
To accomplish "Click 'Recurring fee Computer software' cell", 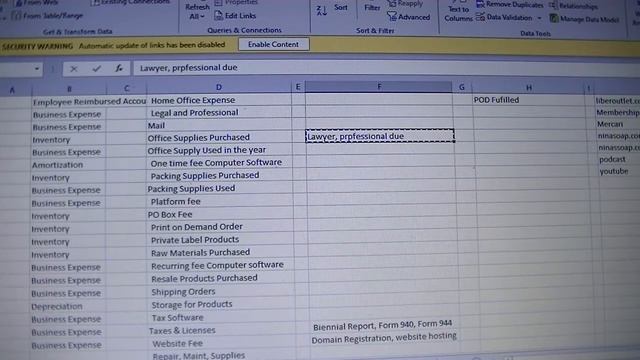I will click(x=217, y=265).
